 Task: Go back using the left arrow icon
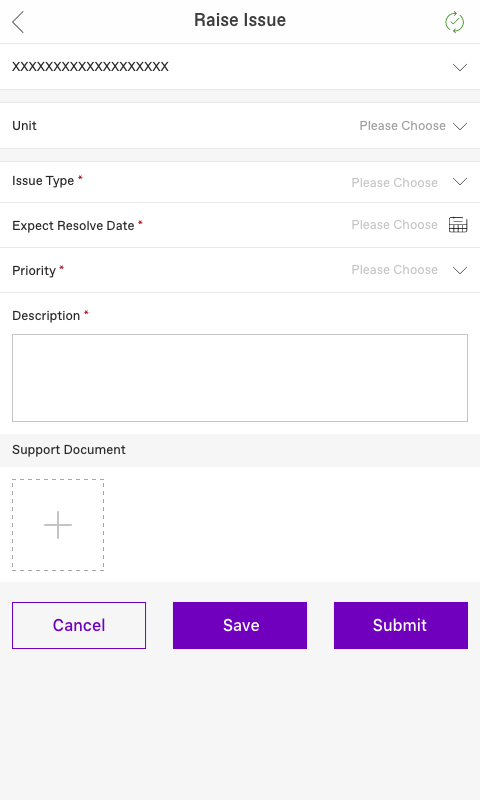[18, 22]
